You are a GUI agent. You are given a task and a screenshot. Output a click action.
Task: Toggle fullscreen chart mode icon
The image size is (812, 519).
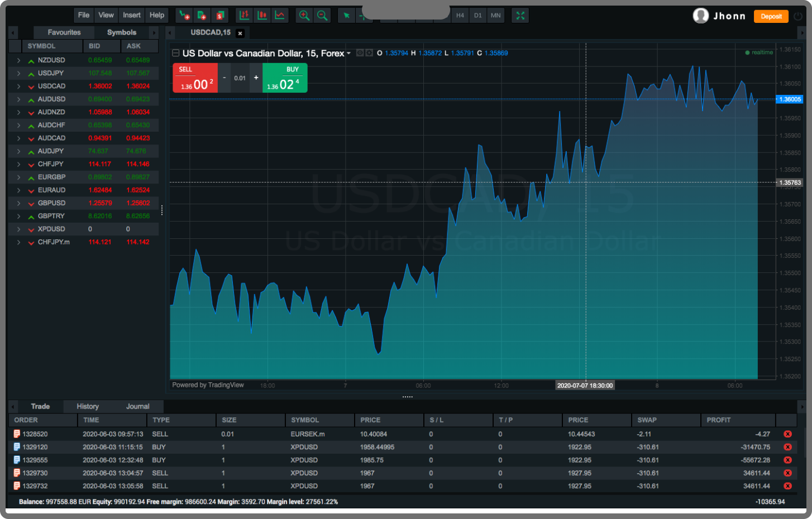(x=520, y=16)
